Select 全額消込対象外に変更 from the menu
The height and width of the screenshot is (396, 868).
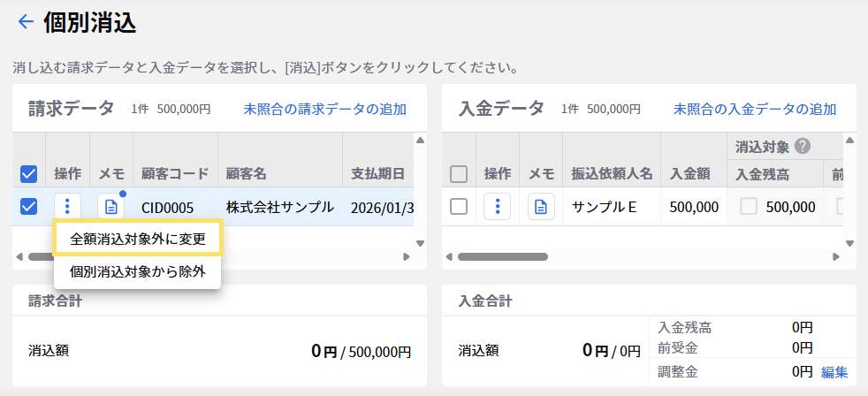pyautogui.click(x=137, y=239)
